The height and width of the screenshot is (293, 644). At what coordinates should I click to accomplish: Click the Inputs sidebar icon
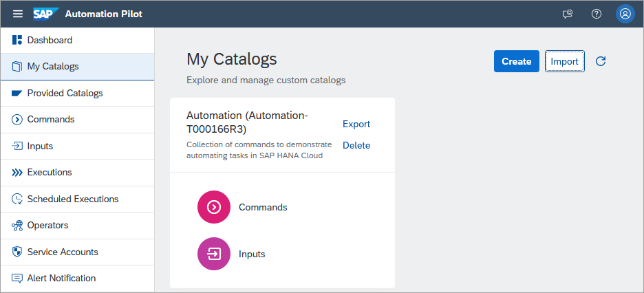tap(17, 146)
